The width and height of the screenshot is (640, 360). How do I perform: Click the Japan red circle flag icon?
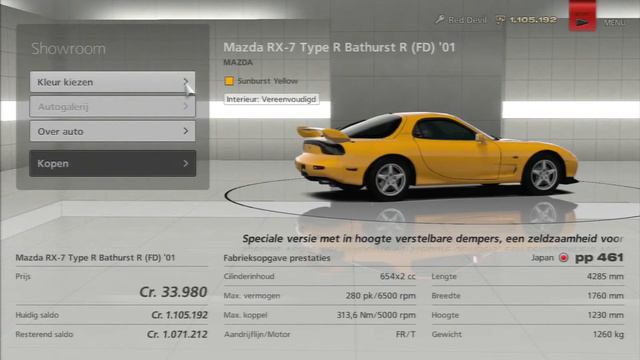(x=563, y=258)
